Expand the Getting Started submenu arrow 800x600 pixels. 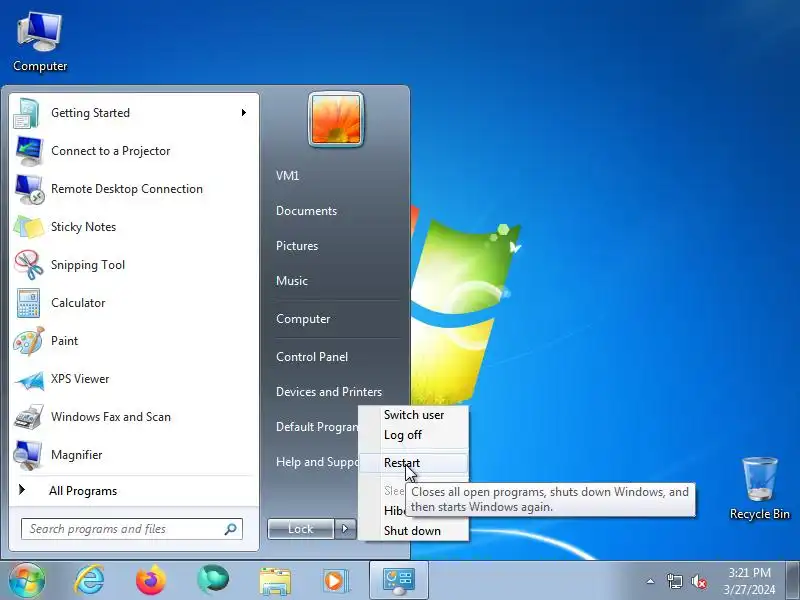tap(244, 113)
